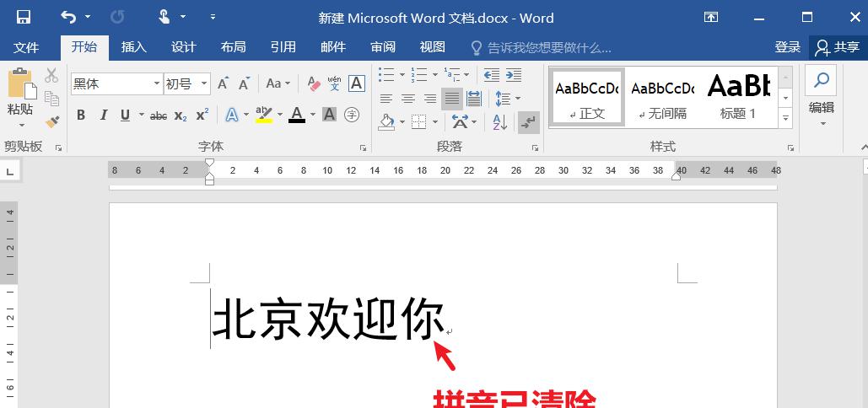Click the 告诉我您想要做什么 search box
The image size is (868, 408).
click(542, 48)
